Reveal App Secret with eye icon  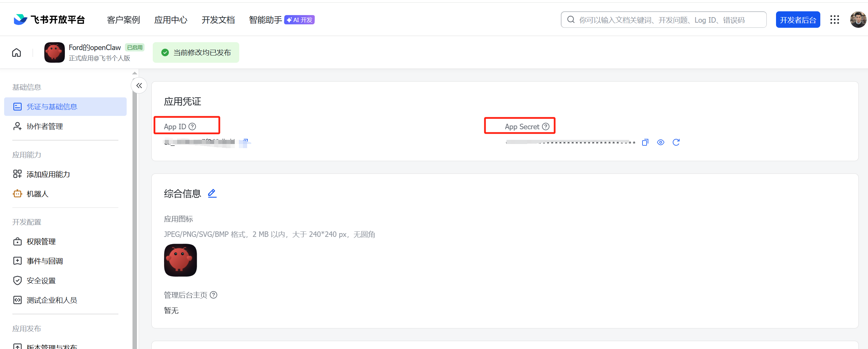coord(661,142)
